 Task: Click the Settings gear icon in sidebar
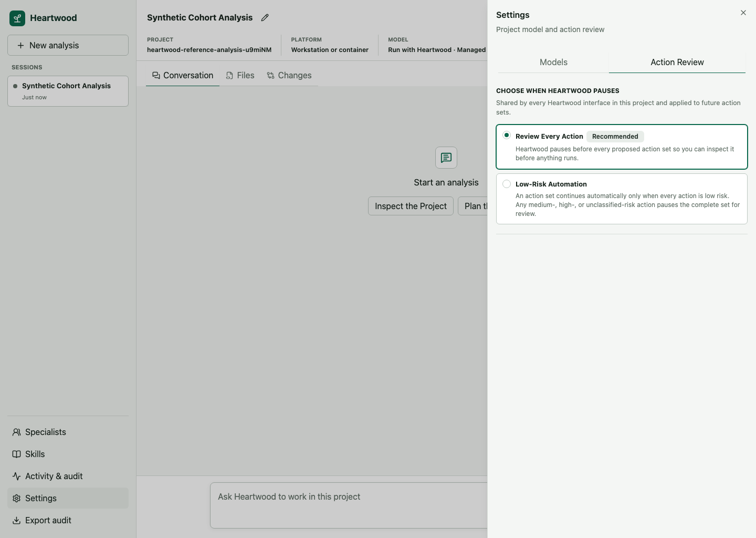(x=17, y=498)
